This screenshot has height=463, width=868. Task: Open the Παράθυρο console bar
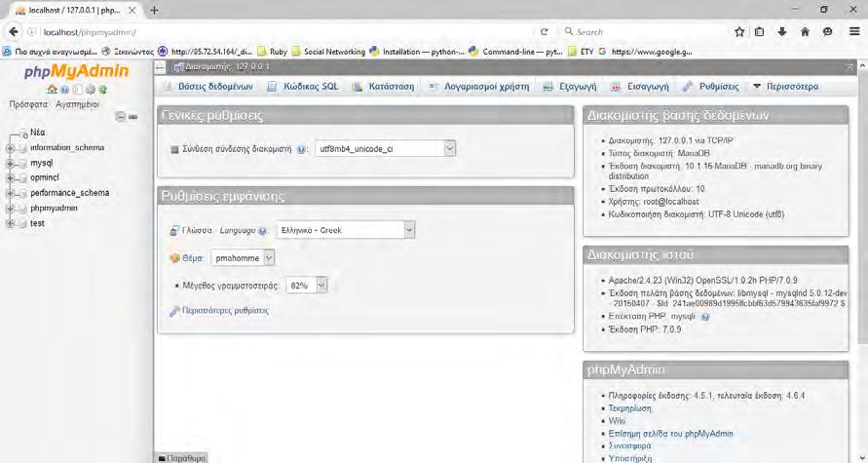[182, 458]
